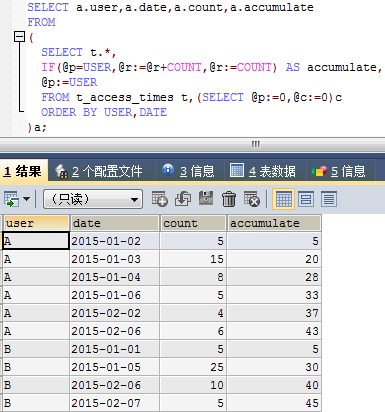
Task: Sort by the accumulate column header
Action: tap(274, 223)
